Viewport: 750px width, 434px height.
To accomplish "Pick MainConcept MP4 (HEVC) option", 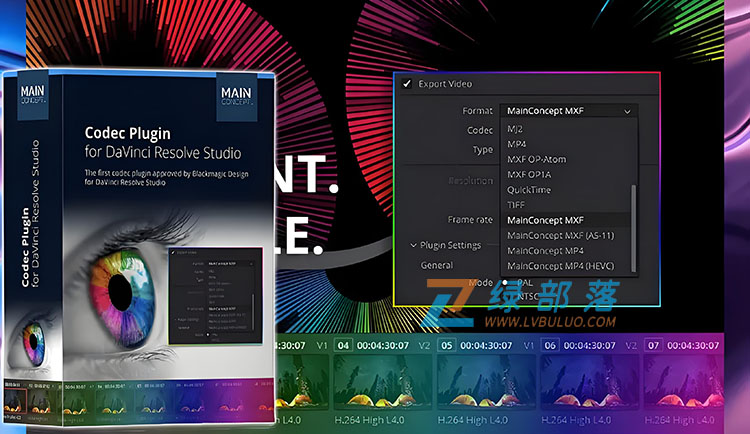I will (x=561, y=266).
